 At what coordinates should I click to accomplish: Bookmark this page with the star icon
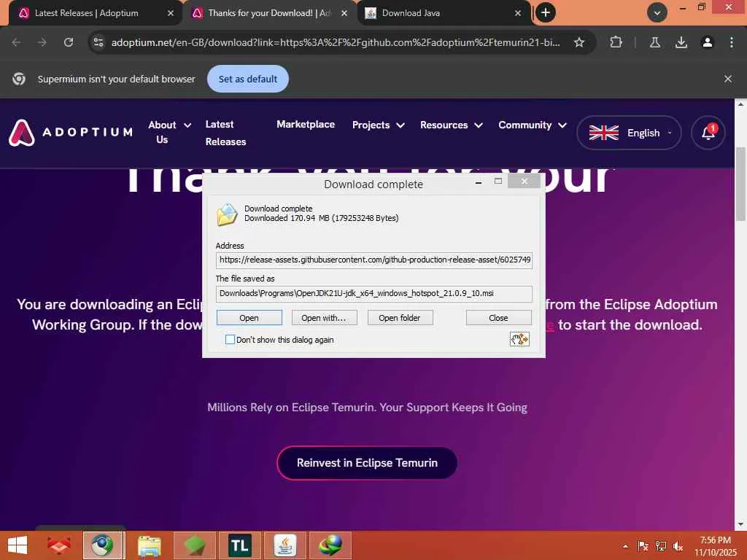pos(578,42)
